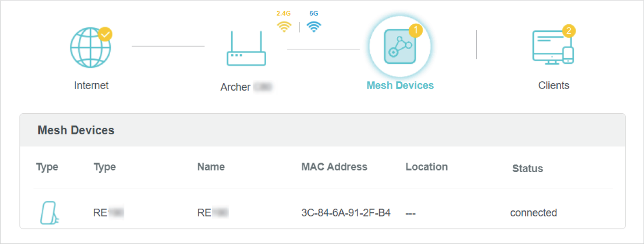Click the Status column header
Viewport: 644px width, 244px height.
point(528,168)
